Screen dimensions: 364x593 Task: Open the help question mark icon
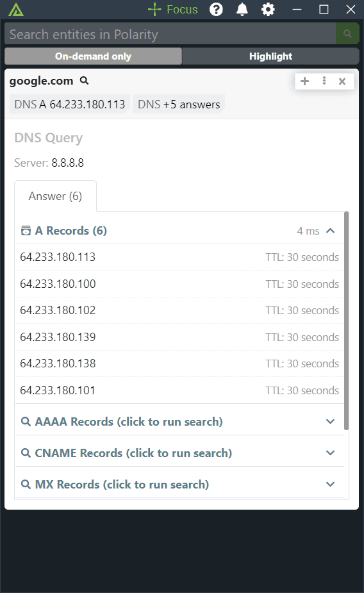[216, 10]
